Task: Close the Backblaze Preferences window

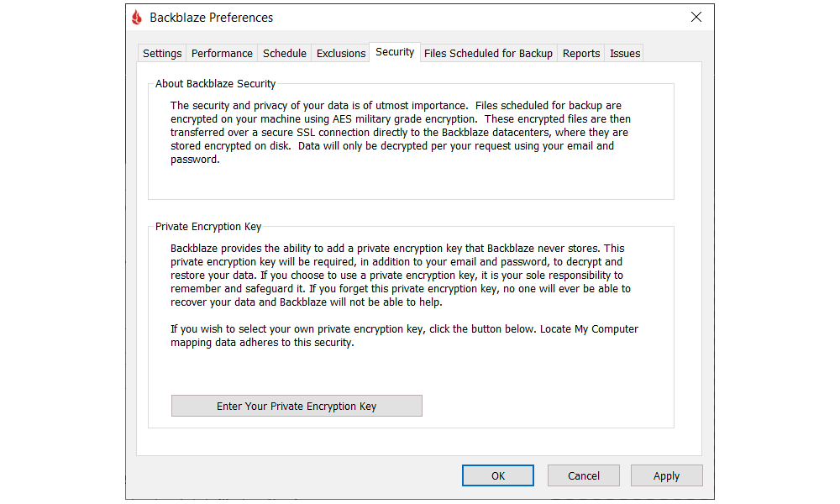Action: click(x=696, y=17)
